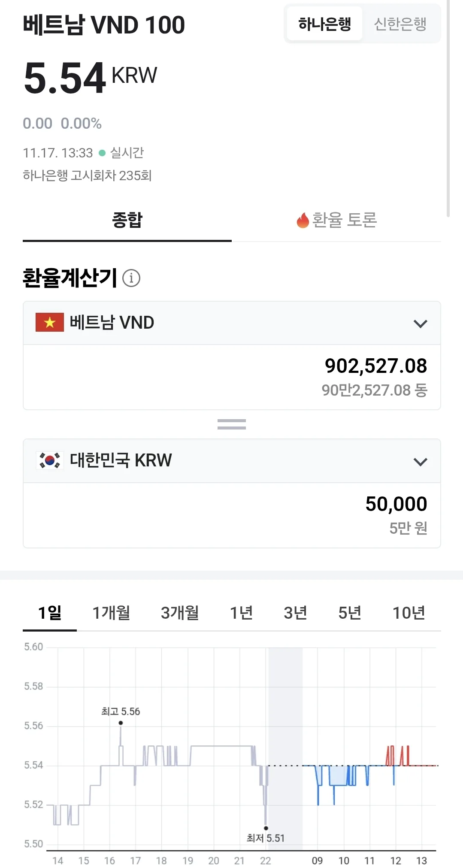Image resolution: width=463 pixels, height=868 pixels.
Task: Tap the green 실시간 status dot
Action: [x=102, y=153]
